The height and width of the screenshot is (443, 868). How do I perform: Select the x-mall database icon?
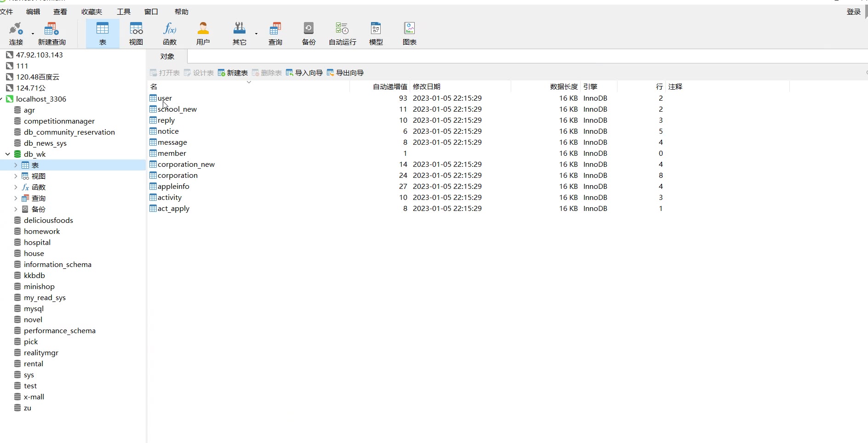point(17,397)
